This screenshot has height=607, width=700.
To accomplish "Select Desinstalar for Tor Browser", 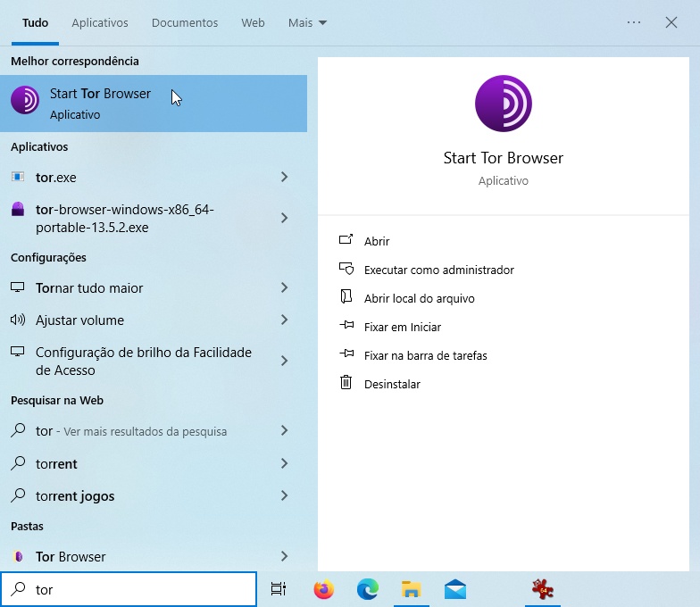I will pos(392,384).
